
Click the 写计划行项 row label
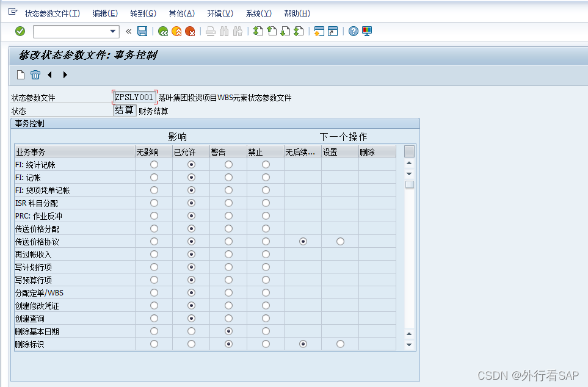34,267
